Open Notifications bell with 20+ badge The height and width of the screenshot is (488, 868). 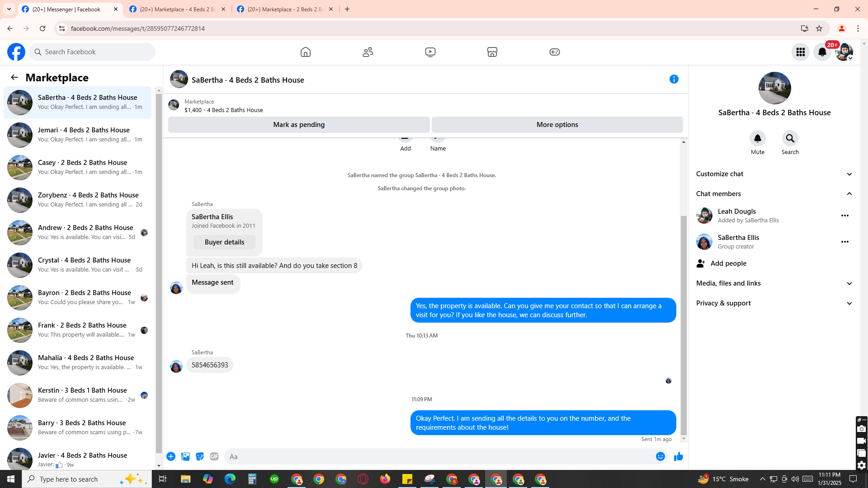822,52
